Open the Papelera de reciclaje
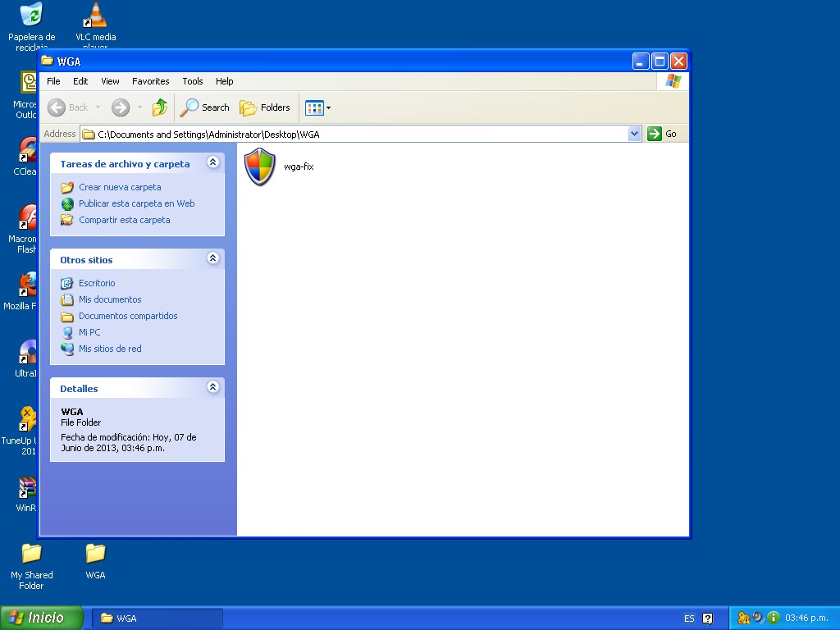 tap(30, 15)
